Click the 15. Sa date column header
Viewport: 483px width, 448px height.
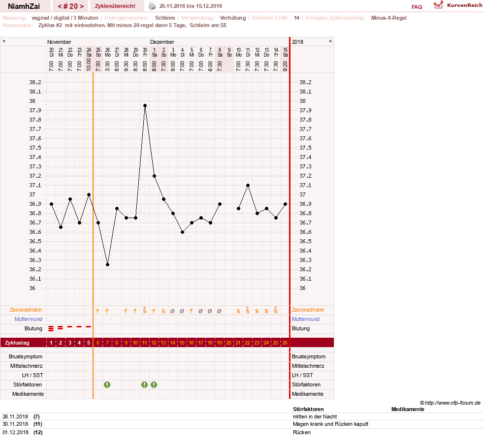click(x=285, y=52)
